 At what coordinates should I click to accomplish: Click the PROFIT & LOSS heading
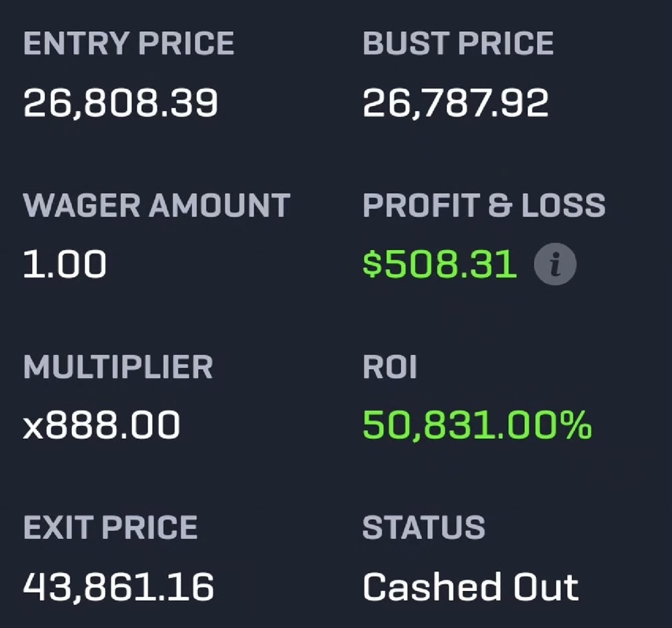(x=484, y=204)
